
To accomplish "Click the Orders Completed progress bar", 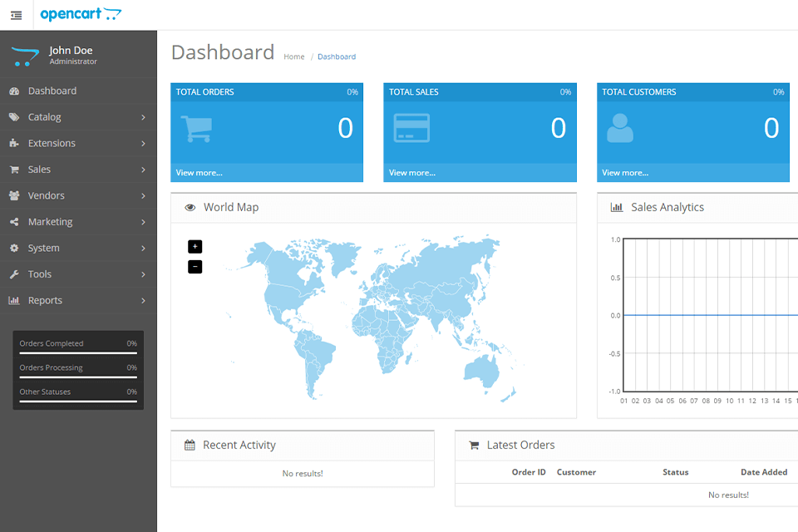I will [x=78, y=352].
